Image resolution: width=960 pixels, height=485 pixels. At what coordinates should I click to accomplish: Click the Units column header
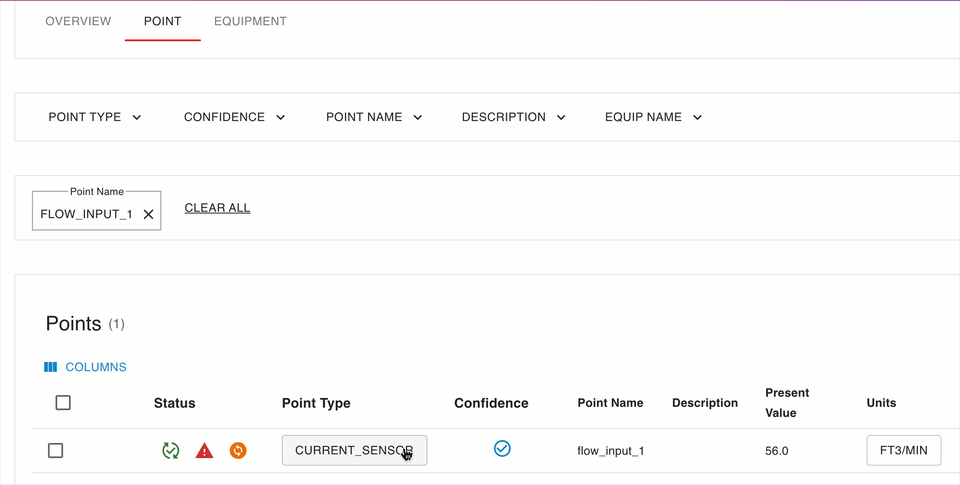pos(882,403)
